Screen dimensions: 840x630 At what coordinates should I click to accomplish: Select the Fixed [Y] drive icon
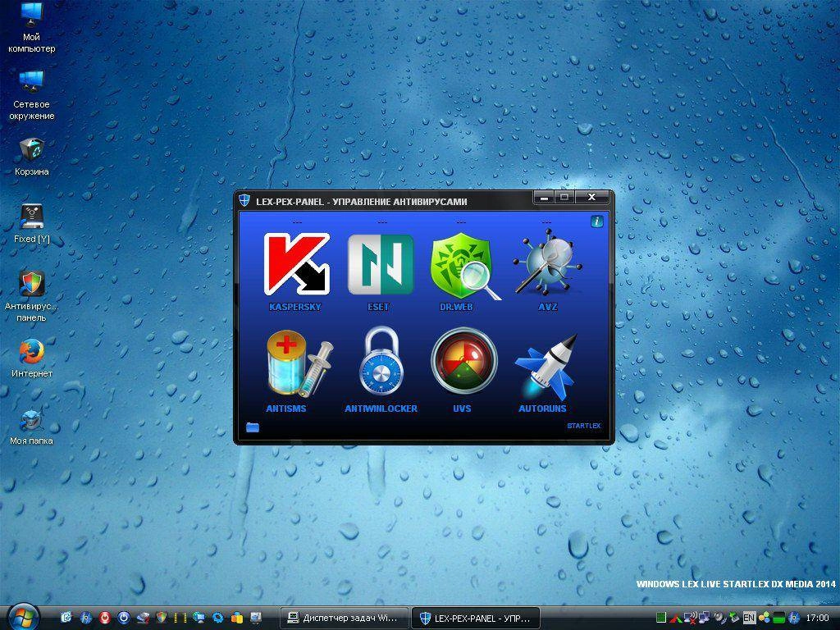click(x=32, y=224)
